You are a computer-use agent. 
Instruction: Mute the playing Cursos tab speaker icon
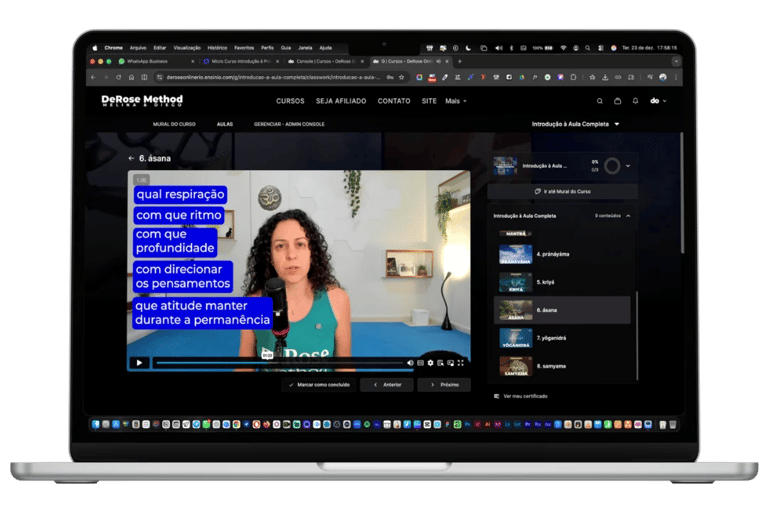tap(438, 61)
